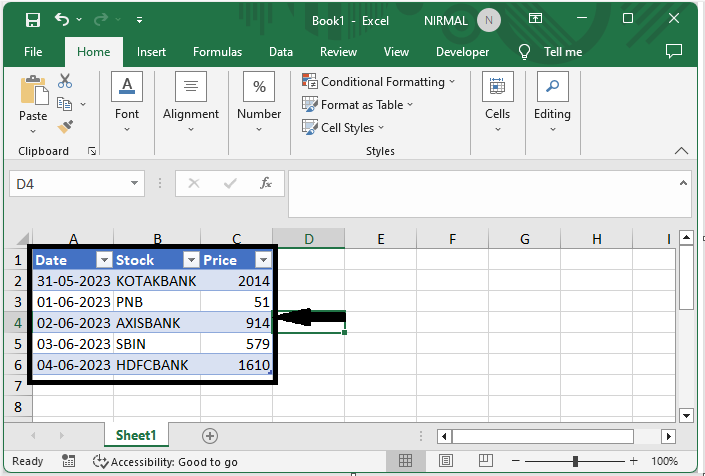705x476 pixels.
Task: Click the Insert Function fx icon
Action: 266,183
